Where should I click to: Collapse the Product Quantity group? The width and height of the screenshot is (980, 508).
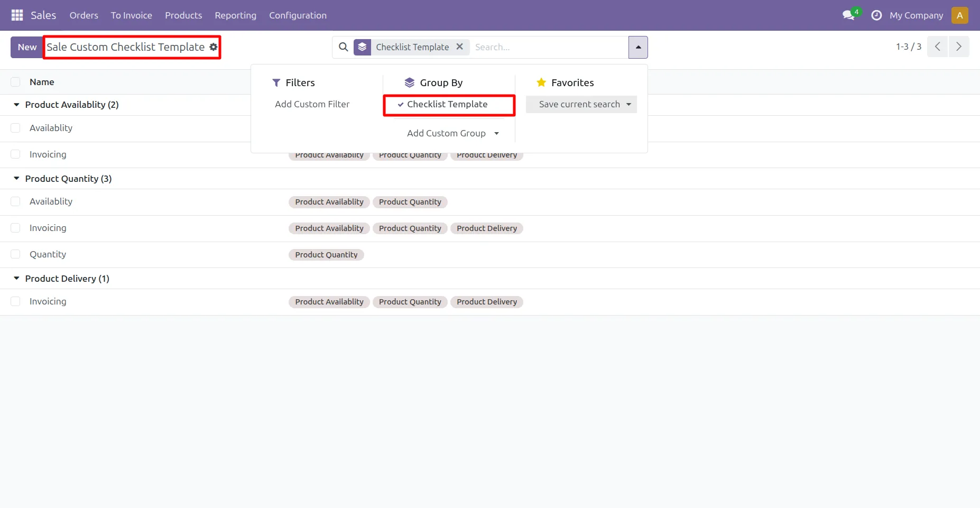pyautogui.click(x=17, y=179)
